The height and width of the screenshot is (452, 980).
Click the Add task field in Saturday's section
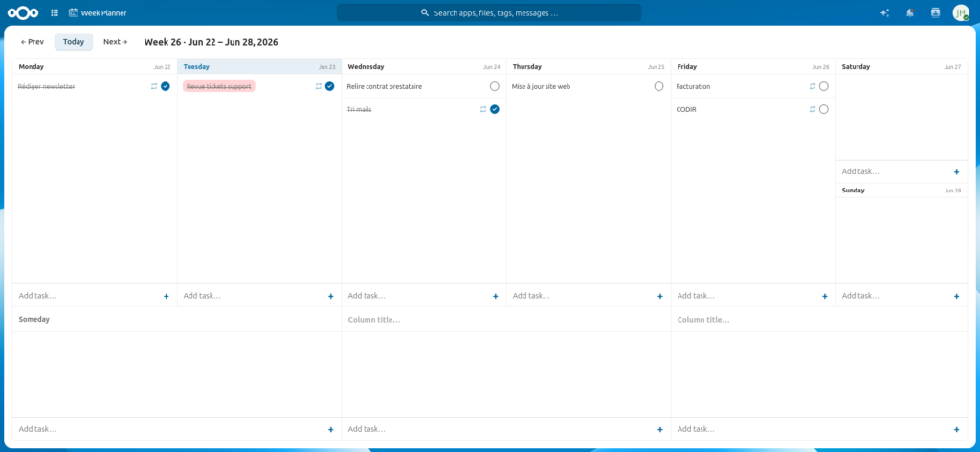coord(894,171)
